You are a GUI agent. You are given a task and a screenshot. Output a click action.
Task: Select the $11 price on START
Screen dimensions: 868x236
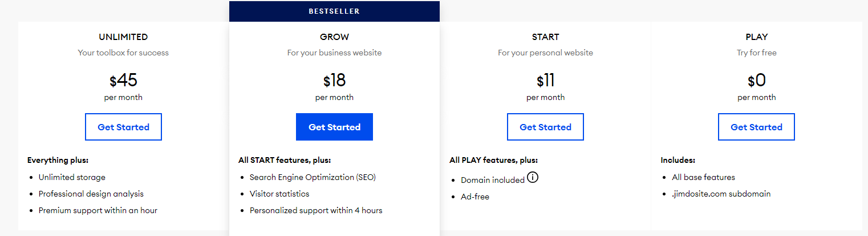545,81
